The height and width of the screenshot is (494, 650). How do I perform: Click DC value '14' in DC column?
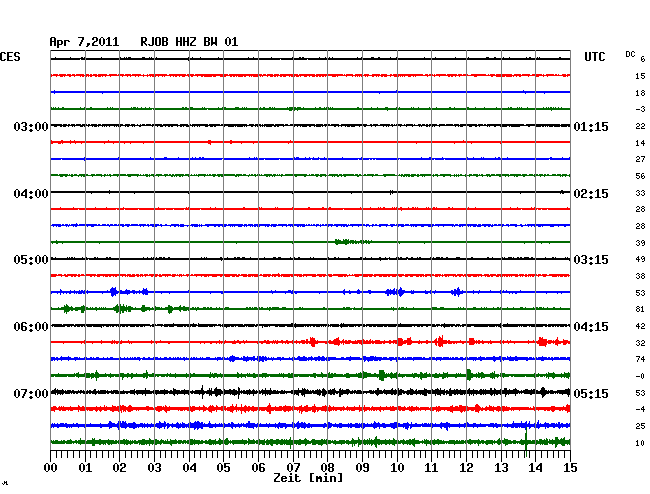640,143
